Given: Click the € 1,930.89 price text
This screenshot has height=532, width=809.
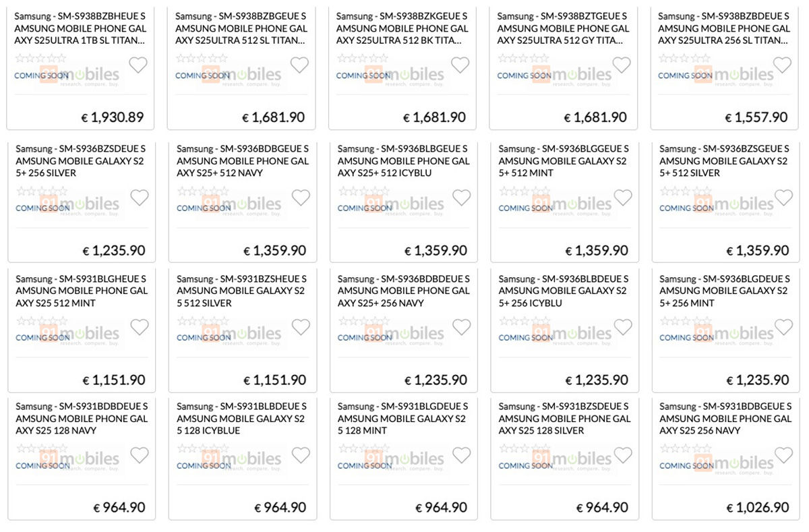Looking at the screenshot, I should 112,117.
